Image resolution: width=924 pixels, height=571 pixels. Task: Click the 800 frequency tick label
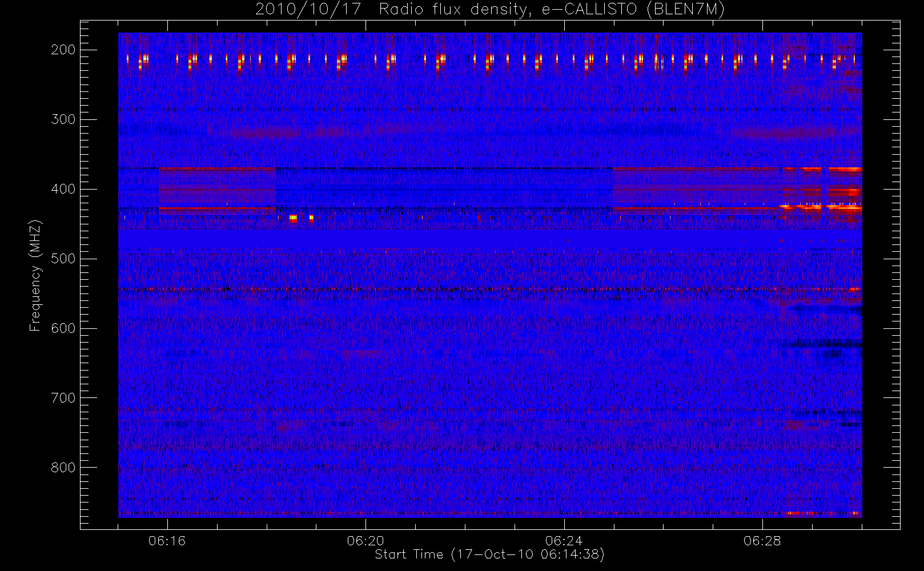[x=63, y=468]
